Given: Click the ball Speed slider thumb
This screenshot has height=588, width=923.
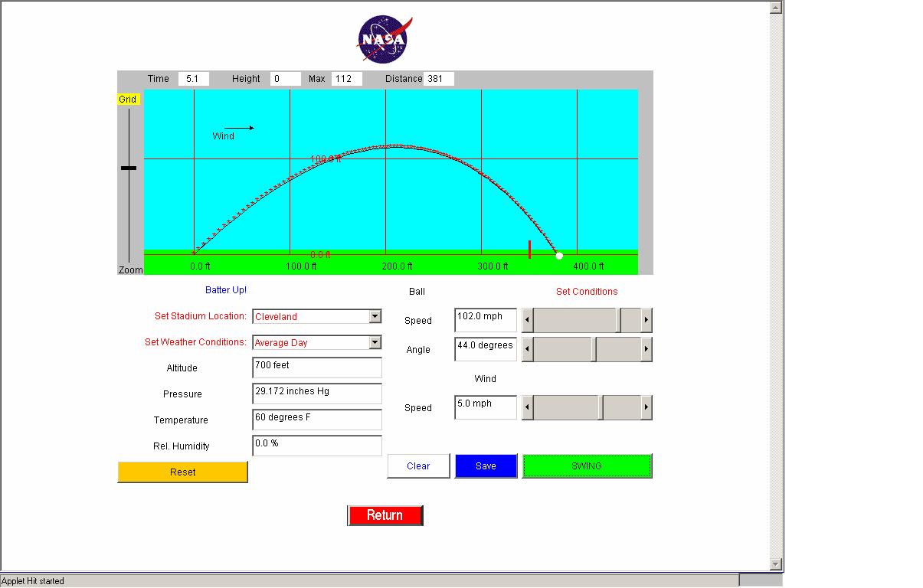Looking at the screenshot, I should pos(618,320).
